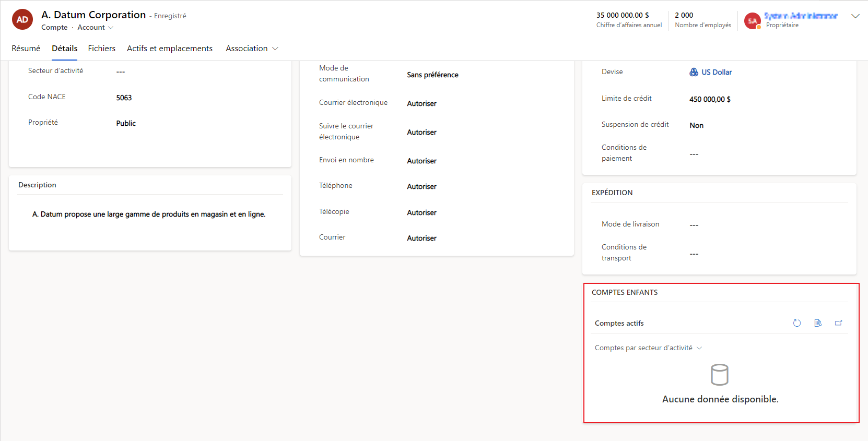
Task: Open the Association tab dropdown
Action: coord(252,49)
